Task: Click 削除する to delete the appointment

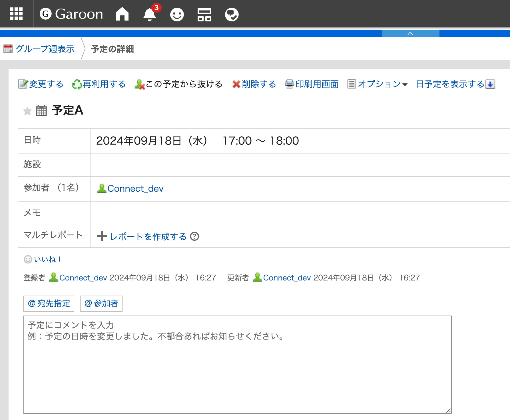Action: point(259,84)
